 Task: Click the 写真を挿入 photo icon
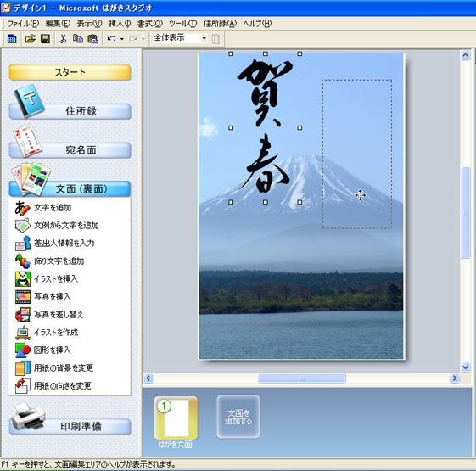[x=23, y=297]
